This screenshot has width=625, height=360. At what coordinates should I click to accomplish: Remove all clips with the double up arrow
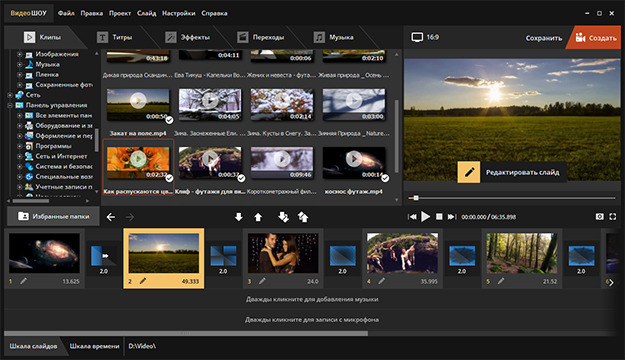[303, 217]
